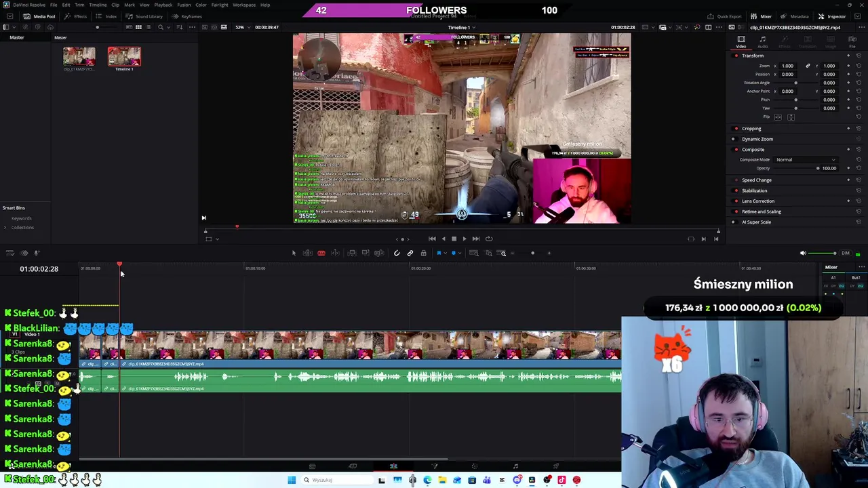Image resolution: width=868 pixels, height=488 pixels.
Task: Click the Zoom link chain icon
Action: pos(808,66)
